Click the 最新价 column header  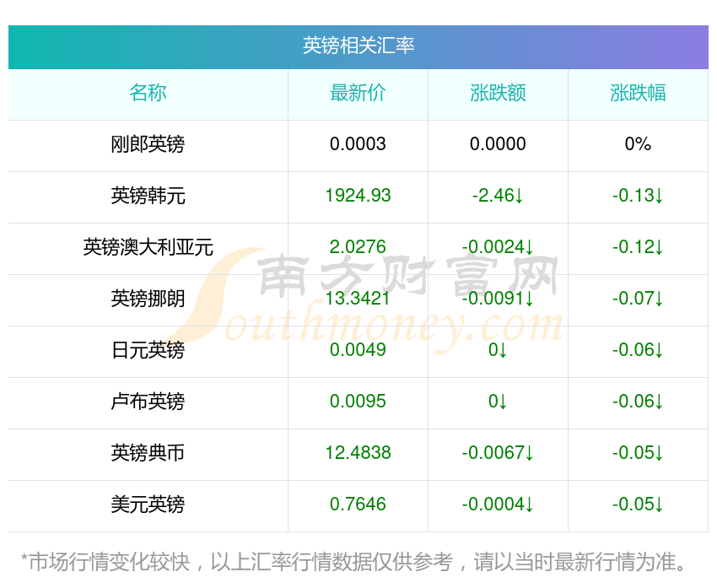(358, 93)
